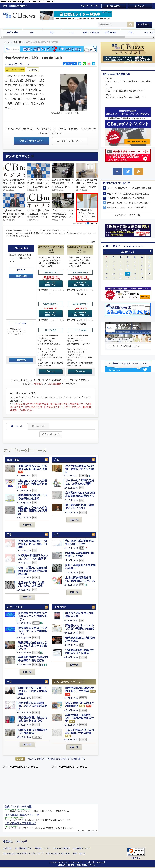Focus the 記事を検索する search field
The width and height of the screenshot is (155, 868).
pos(112,25)
